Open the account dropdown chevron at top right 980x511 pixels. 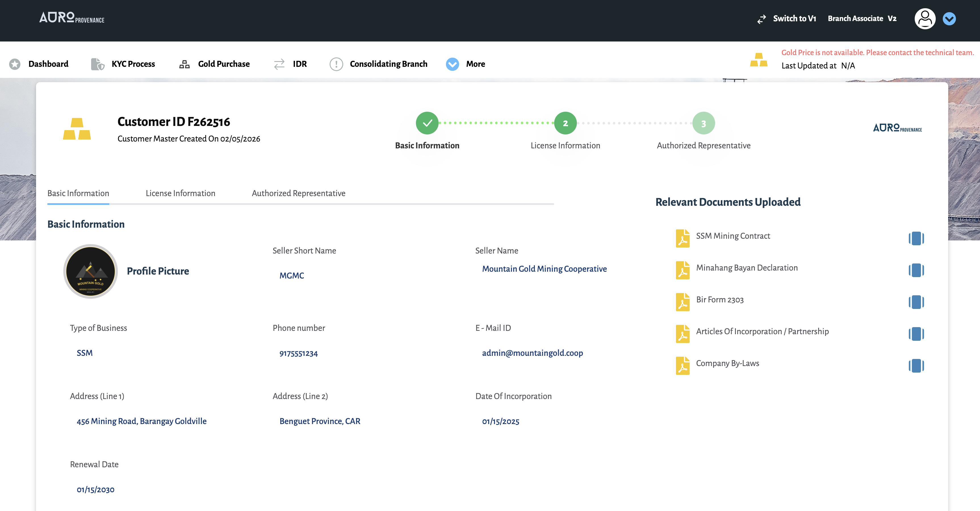point(950,18)
